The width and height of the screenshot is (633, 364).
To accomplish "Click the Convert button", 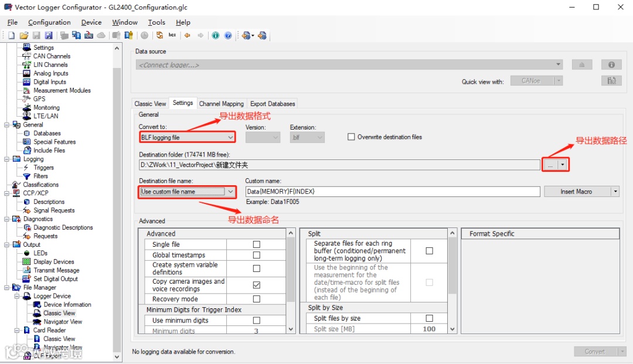I will tap(595, 352).
